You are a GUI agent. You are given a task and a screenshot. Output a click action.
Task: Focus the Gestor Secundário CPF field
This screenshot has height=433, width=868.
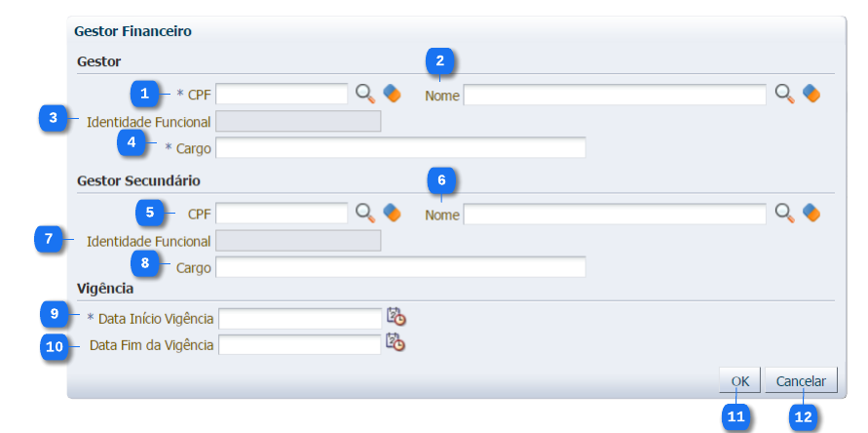[282, 214]
